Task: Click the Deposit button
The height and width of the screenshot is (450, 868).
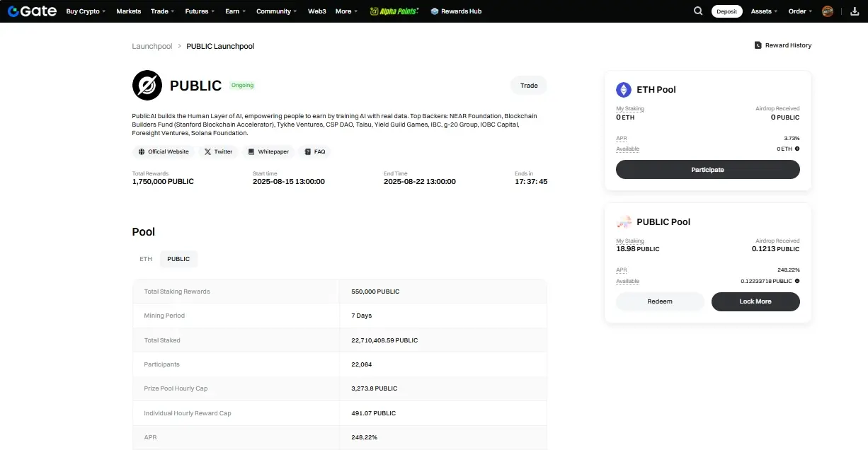Action: pyautogui.click(x=726, y=11)
